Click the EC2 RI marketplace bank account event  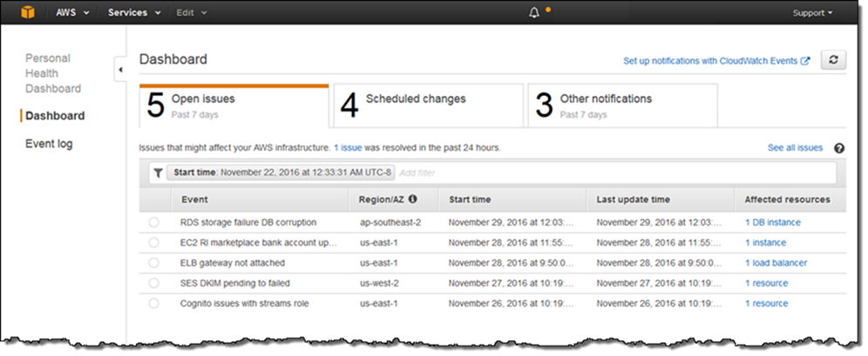(x=259, y=243)
